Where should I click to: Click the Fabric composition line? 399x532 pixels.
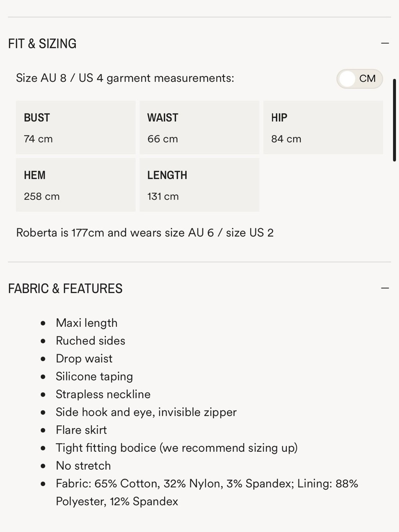pyautogui.click(x=207, y=492)
